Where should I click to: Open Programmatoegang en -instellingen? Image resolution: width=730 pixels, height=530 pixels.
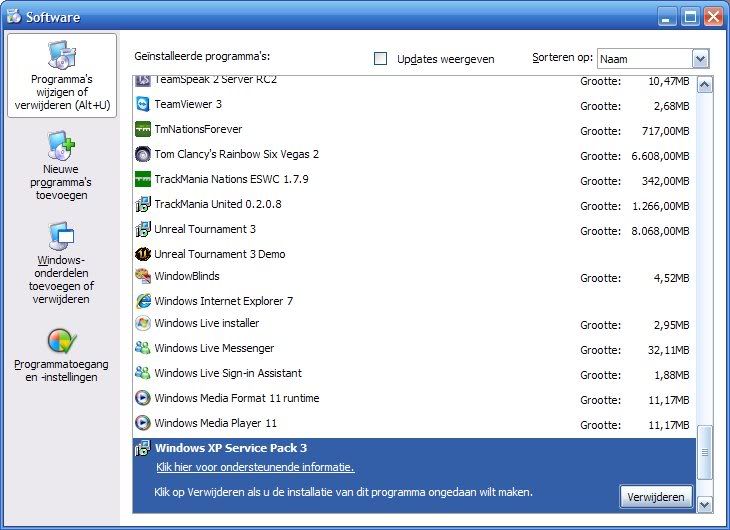pos(61,355)
